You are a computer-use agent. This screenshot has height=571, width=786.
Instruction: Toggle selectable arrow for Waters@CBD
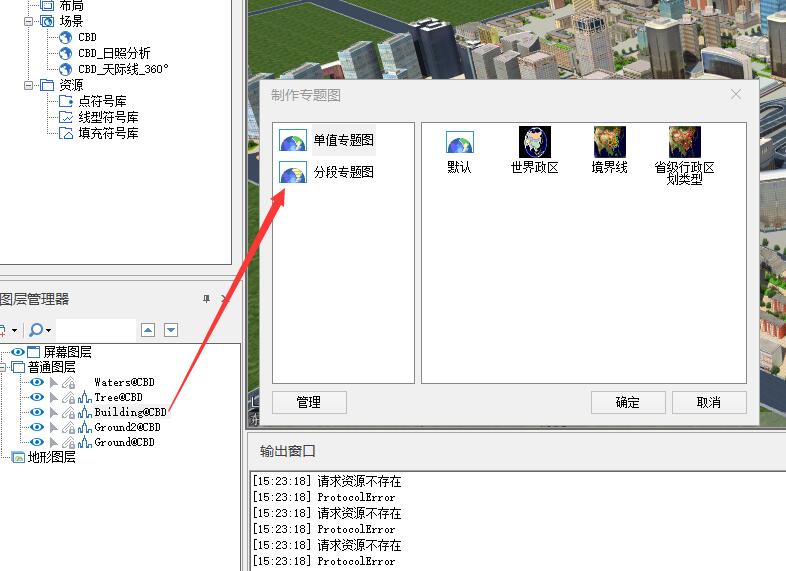pyautogui.click(x=54, y=383)
